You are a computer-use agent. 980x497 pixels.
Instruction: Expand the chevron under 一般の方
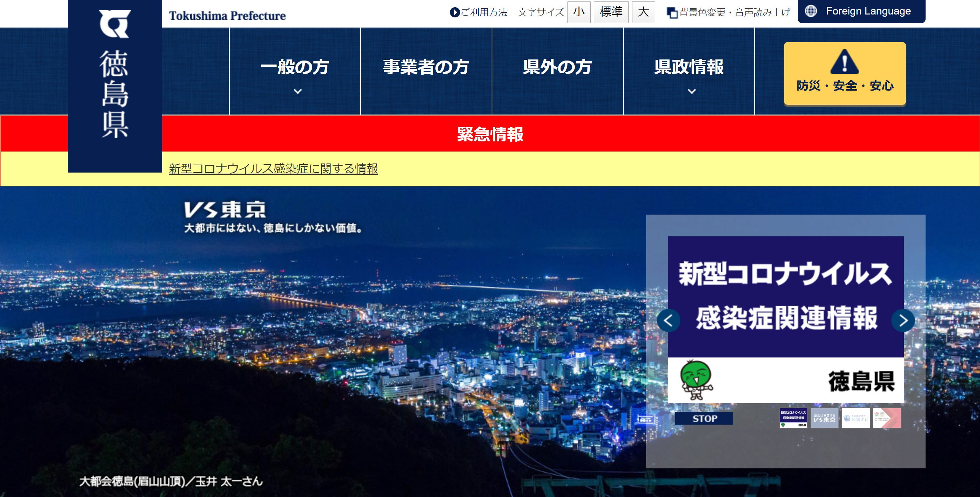point(298,91)
